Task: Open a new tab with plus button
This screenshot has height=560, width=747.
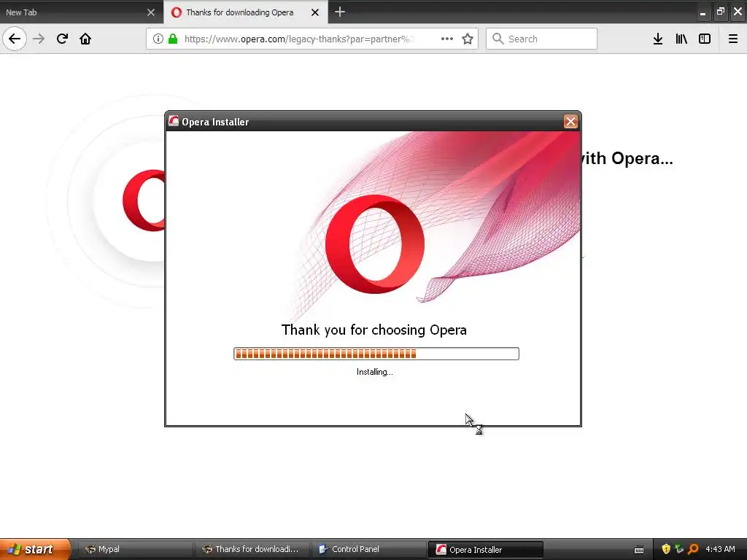Action: point(340,12)
